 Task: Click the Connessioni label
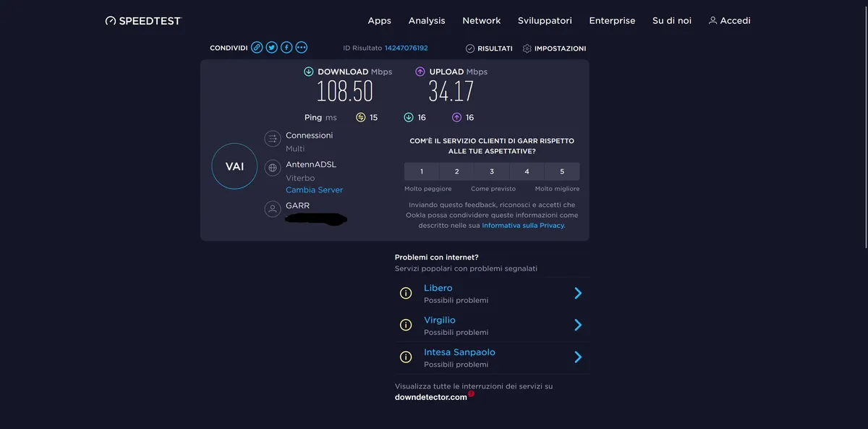click(x=310, y=135)
